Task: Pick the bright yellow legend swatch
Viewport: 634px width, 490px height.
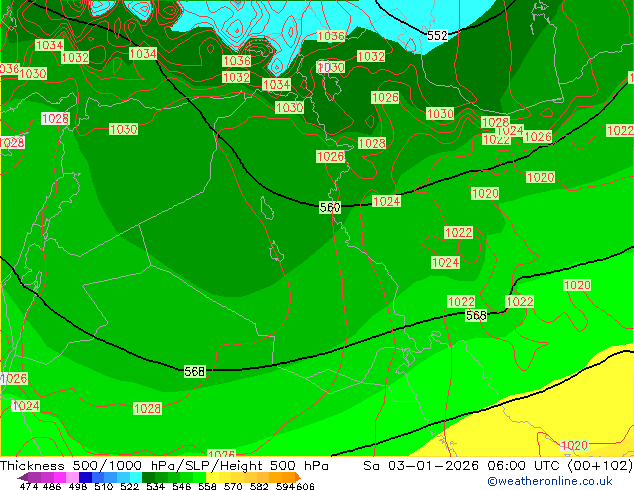Action: click(212, 477)
